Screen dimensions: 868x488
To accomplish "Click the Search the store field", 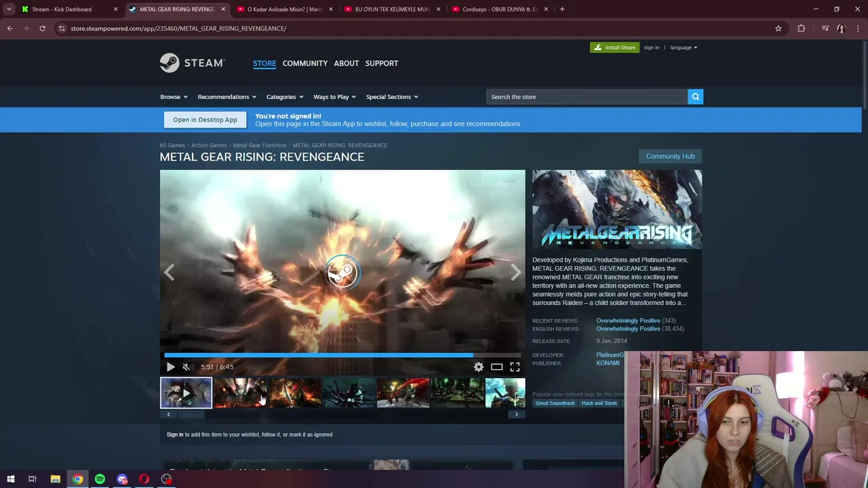I will point(587,97).
